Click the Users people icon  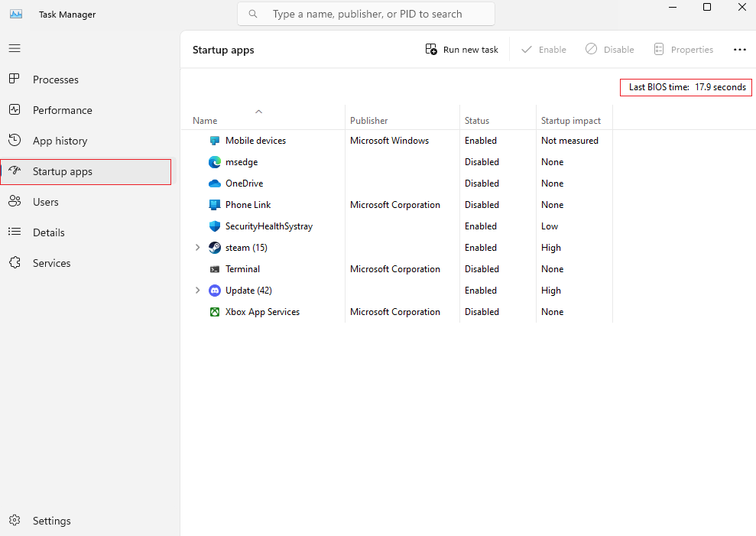pos(15,202)
